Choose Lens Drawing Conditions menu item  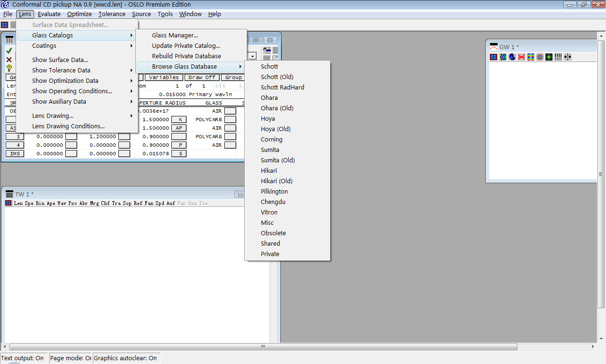(x=76, y=126)
